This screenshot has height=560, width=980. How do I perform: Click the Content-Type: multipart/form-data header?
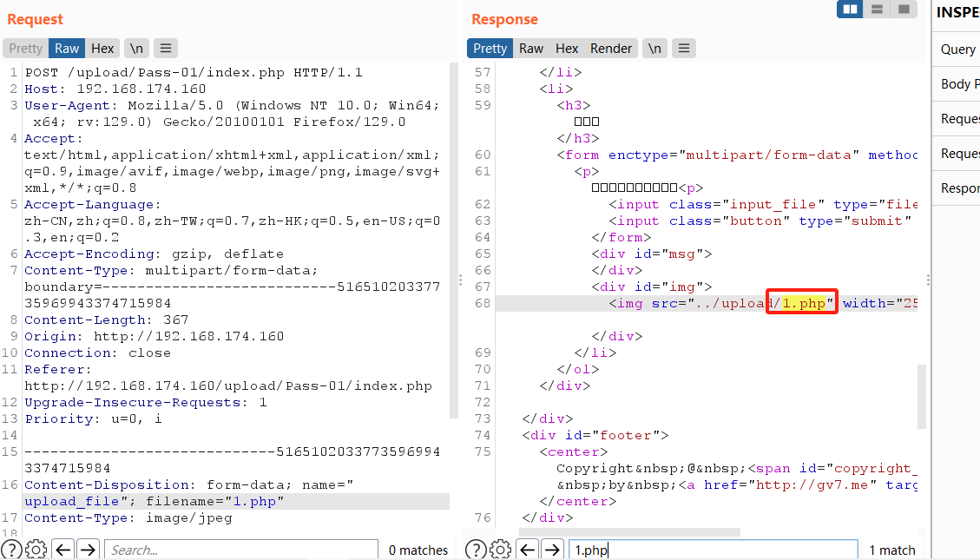coord(171,271)
